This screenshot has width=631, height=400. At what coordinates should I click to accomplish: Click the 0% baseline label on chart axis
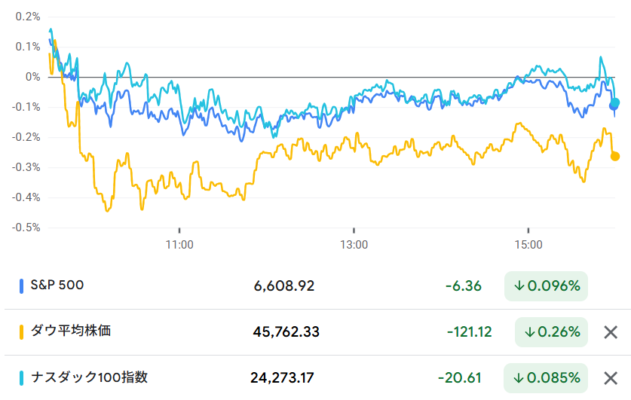click(33, 77)
